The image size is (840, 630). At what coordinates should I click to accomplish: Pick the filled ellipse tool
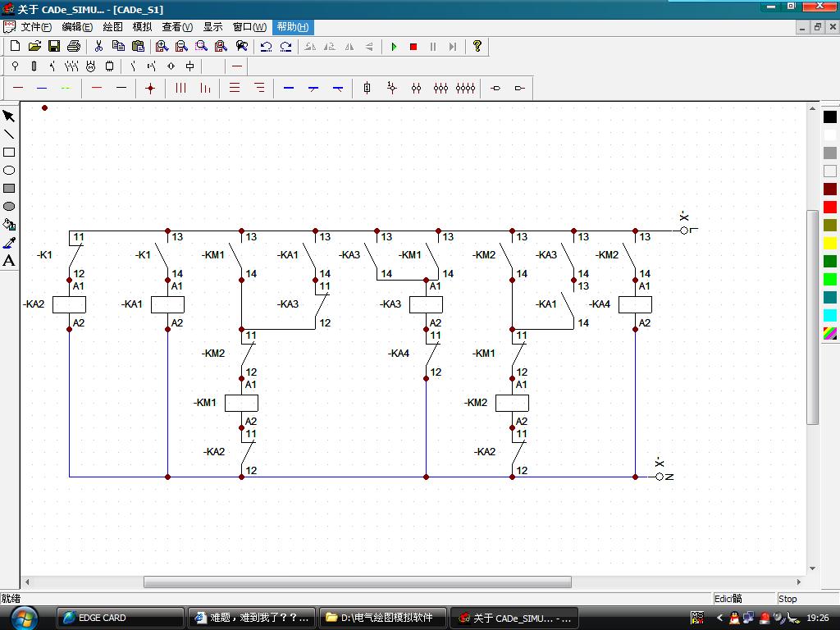9,207
